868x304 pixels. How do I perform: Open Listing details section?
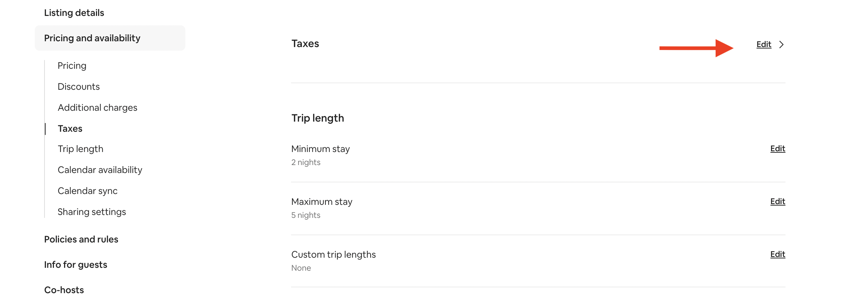(74, 13)
